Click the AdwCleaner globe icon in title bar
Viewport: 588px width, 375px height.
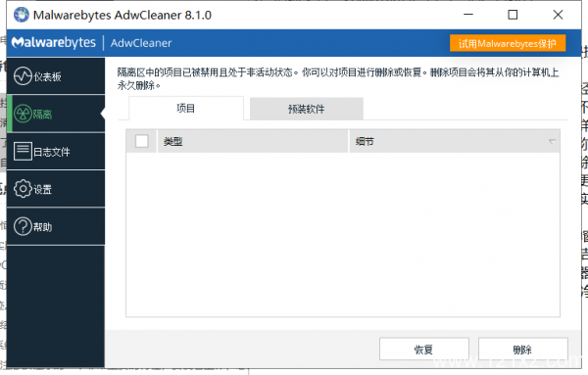22,15
